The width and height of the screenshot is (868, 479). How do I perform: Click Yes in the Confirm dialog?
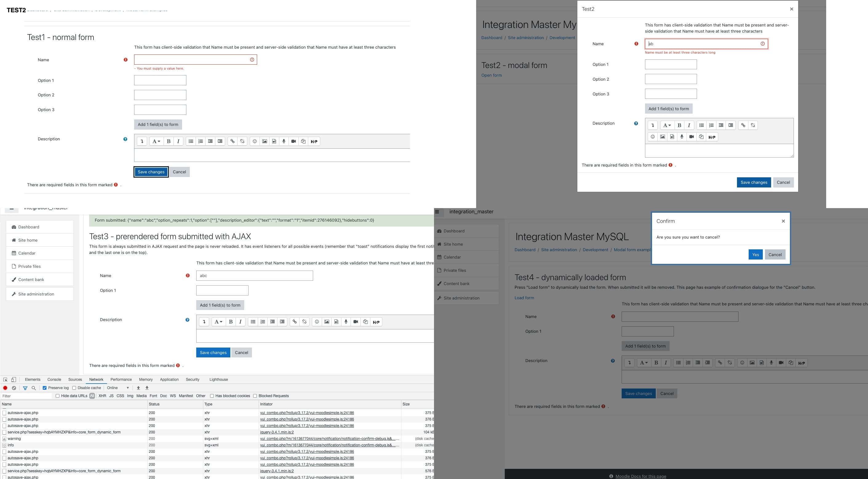(755, 255)
